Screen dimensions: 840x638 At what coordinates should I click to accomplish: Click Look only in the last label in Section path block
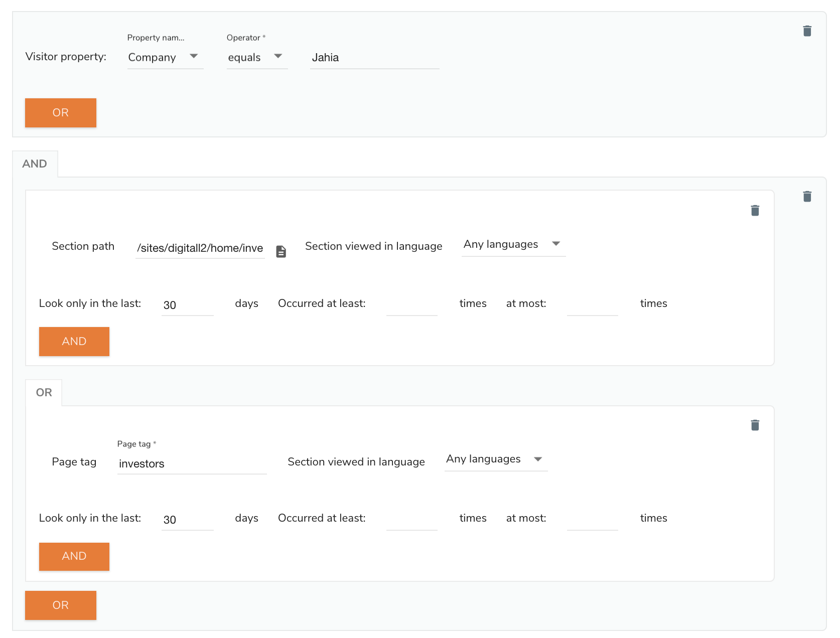90,303
